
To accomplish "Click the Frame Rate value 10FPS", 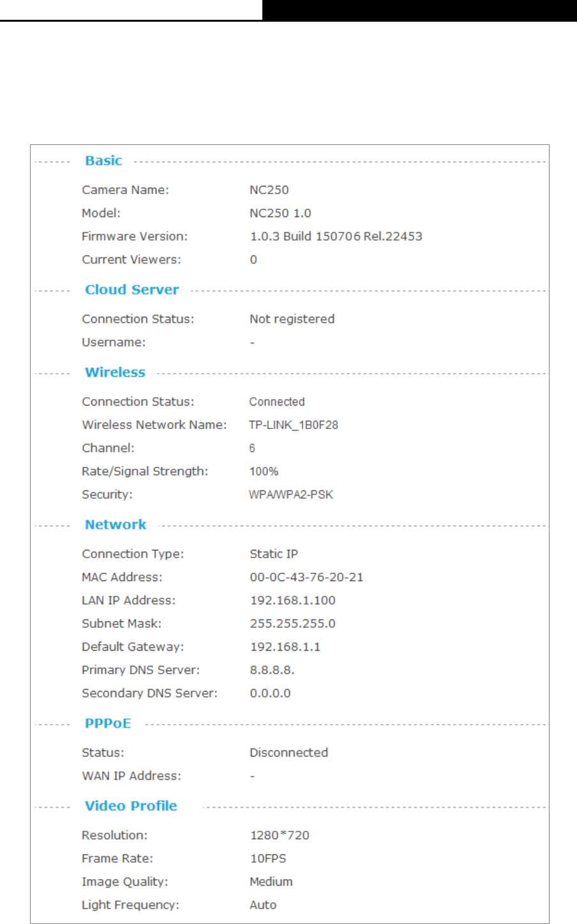I will click(x=268, y=859).
